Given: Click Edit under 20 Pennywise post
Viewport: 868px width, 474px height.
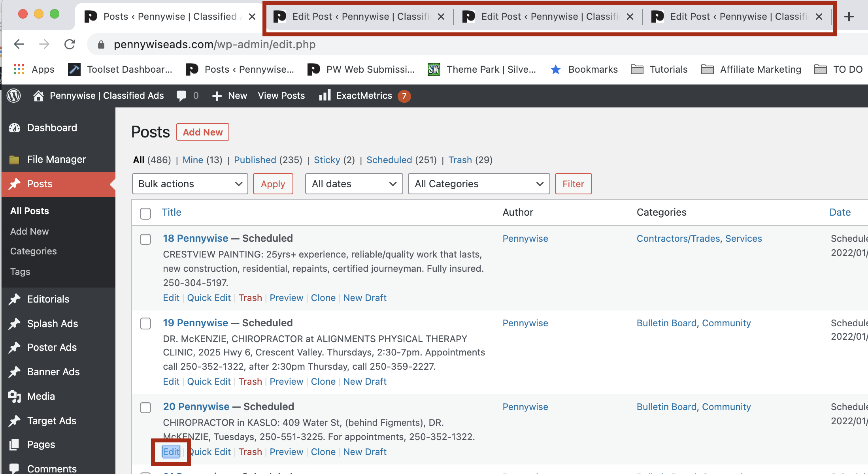Looking at the screenshot, I should (x=171, y=452).
